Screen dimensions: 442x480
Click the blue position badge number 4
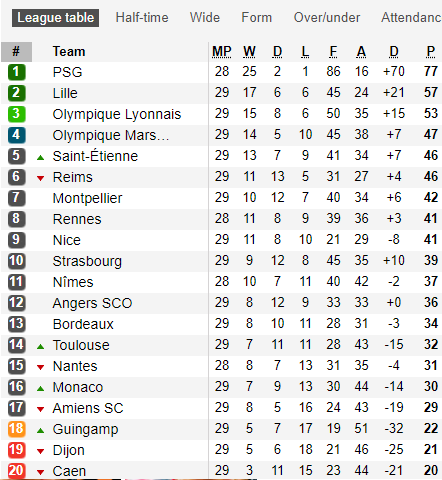[x=16, y=135]
